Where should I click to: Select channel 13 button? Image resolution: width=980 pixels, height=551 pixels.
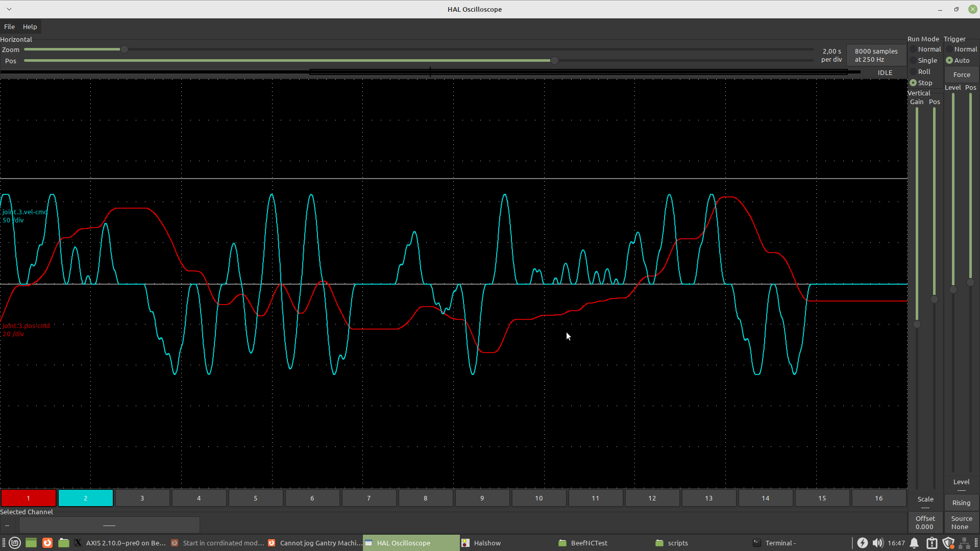(708, 498)
